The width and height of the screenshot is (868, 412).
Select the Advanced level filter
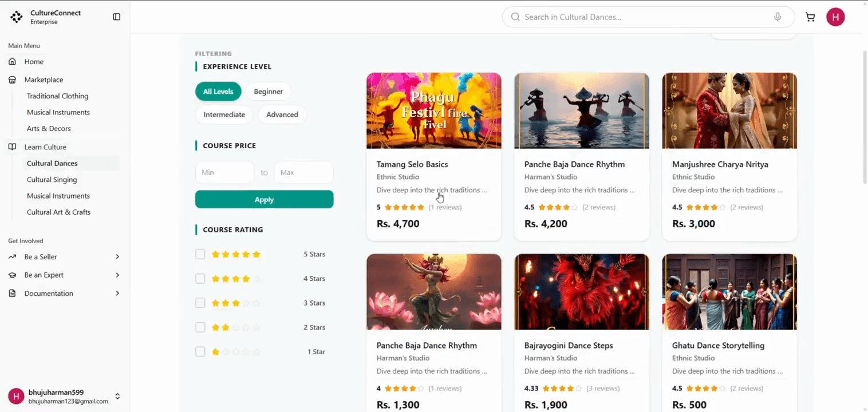(x=282, y=114)
